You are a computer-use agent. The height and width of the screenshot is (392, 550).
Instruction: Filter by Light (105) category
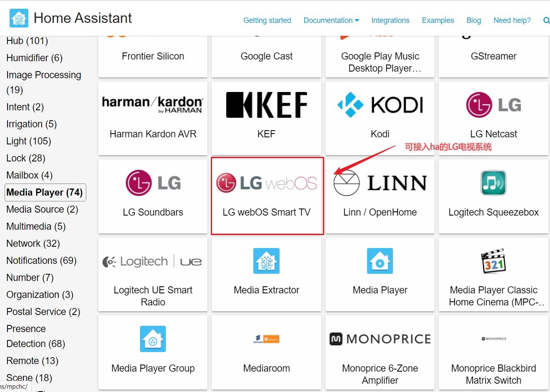pos(29,141)
